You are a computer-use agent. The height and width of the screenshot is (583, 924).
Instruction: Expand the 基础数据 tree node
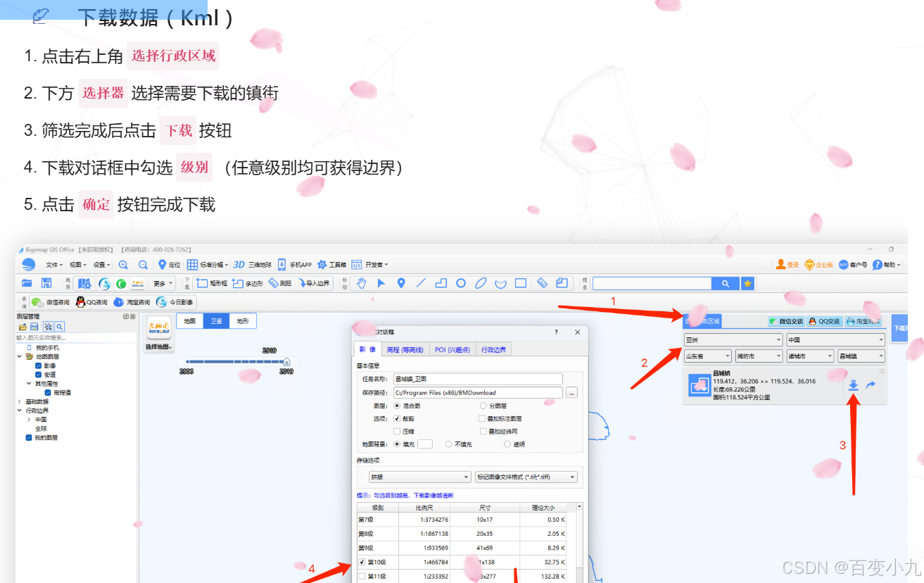(19, 401)
